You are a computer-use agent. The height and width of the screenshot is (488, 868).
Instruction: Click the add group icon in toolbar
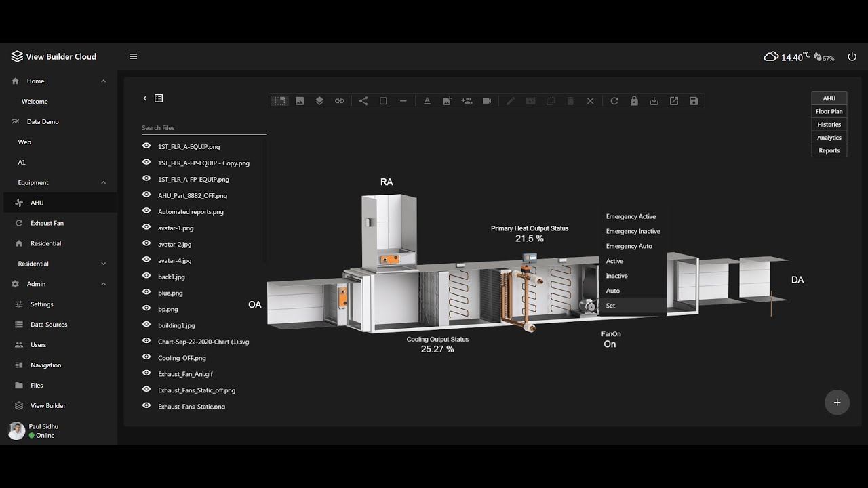(467, 101)
